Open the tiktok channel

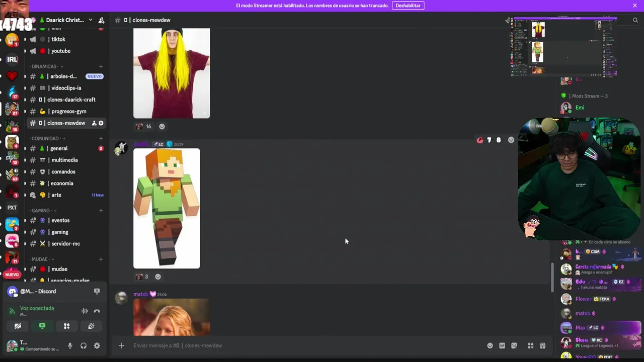(x=65, y=39)
